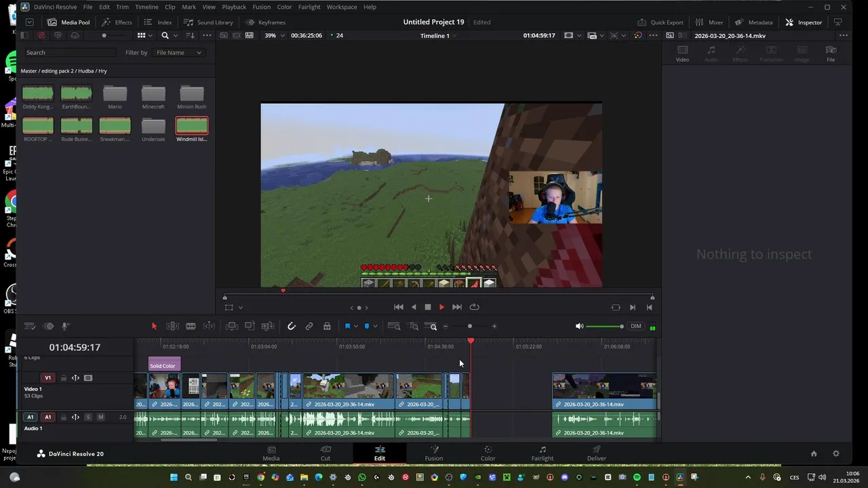Click the Replace Clip timeline icon

[268, 326]
